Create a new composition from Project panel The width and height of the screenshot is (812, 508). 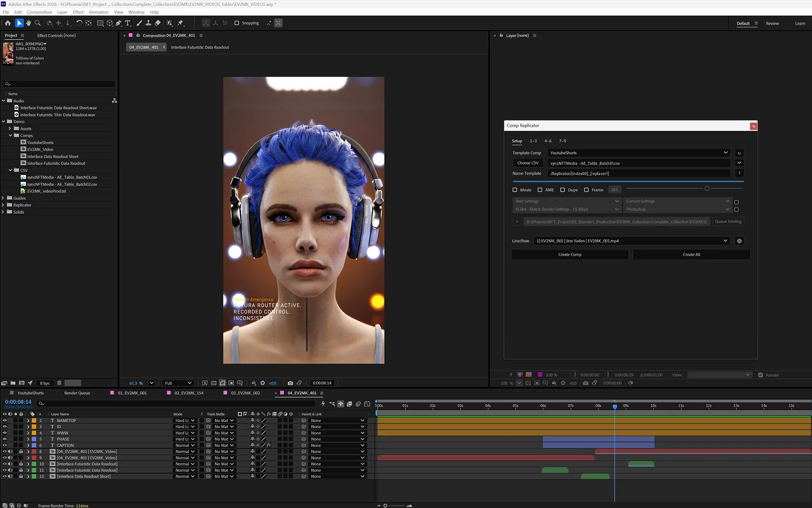(22, 383)
